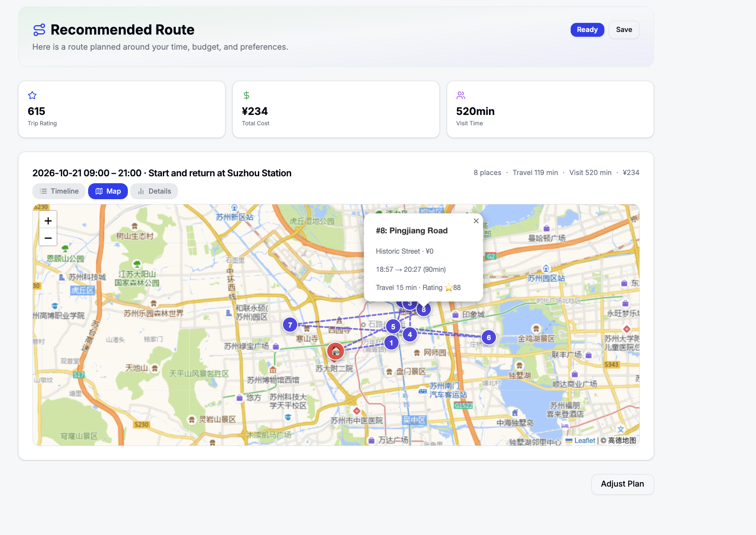Viewport: 756px width, 535px height.
Task: Select the Map tab
Action: tap(108, 191)
